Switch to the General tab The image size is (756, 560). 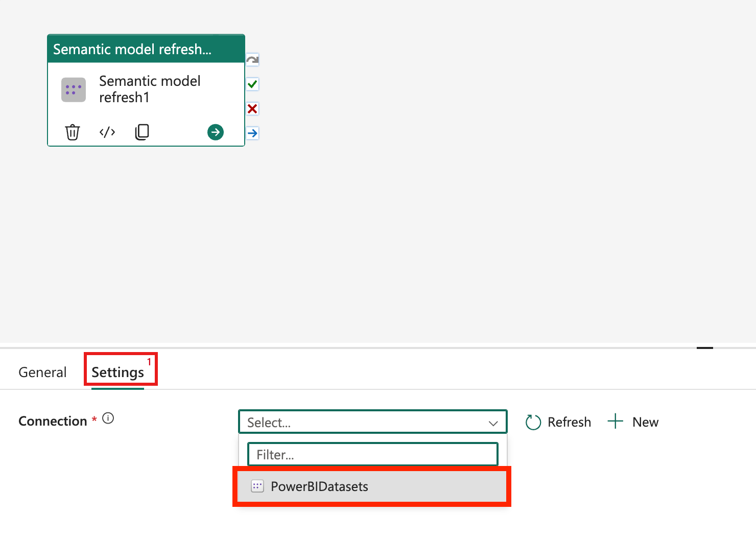click(x=42, y=372)
